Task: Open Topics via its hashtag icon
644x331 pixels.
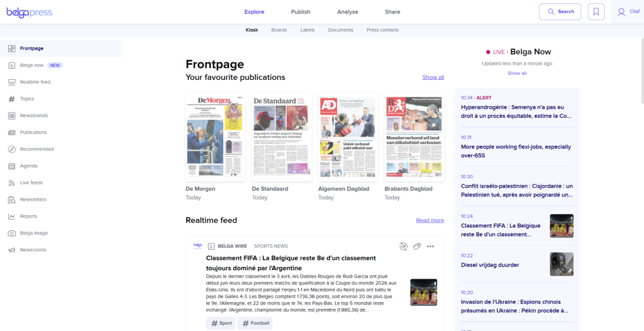Action: click(x=12, y=99)
